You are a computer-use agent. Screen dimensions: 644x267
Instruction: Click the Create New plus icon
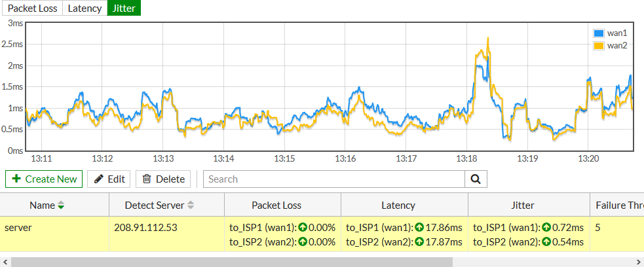16,179
